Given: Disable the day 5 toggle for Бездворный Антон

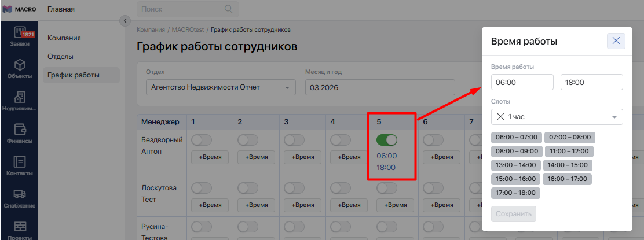Looking at the screenshot, I should (386, 140).
